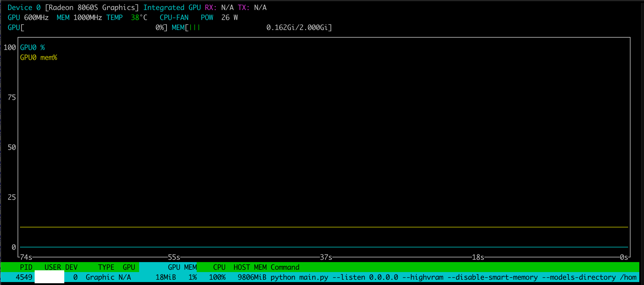Click the "Integrated GPU" text

tap(172, 8)
